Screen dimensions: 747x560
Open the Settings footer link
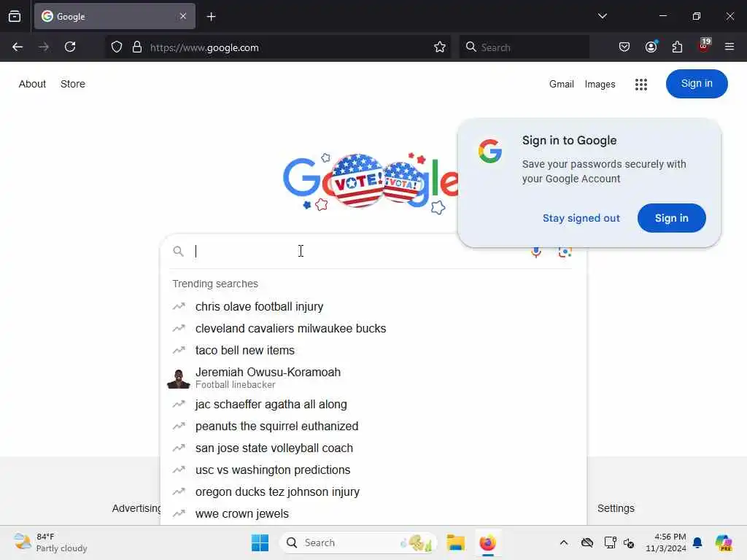616,508
